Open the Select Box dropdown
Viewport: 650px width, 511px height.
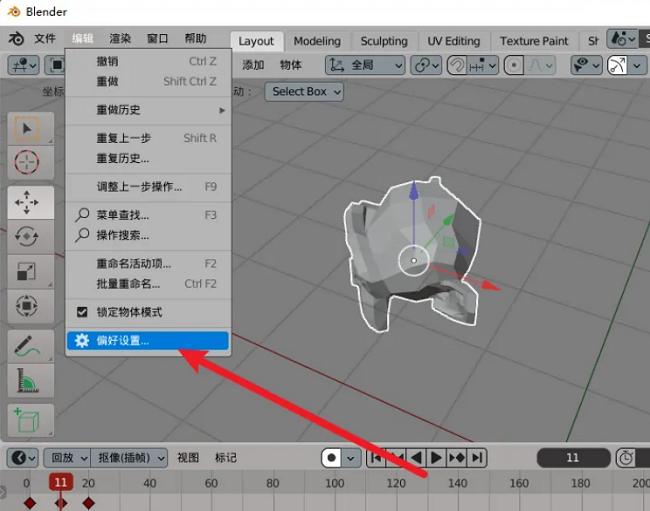tap(305, 91)
